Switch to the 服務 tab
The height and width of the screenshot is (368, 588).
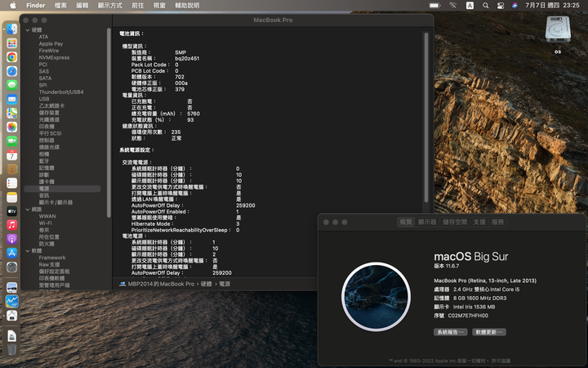(x=497, y=222)
